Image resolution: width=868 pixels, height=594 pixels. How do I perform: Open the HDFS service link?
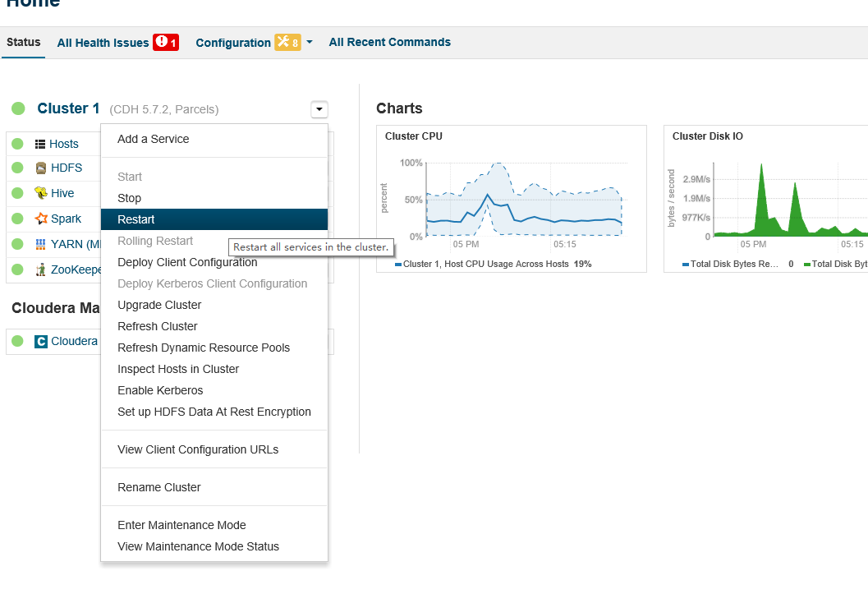pyautogui.click(x=67, y=168)
